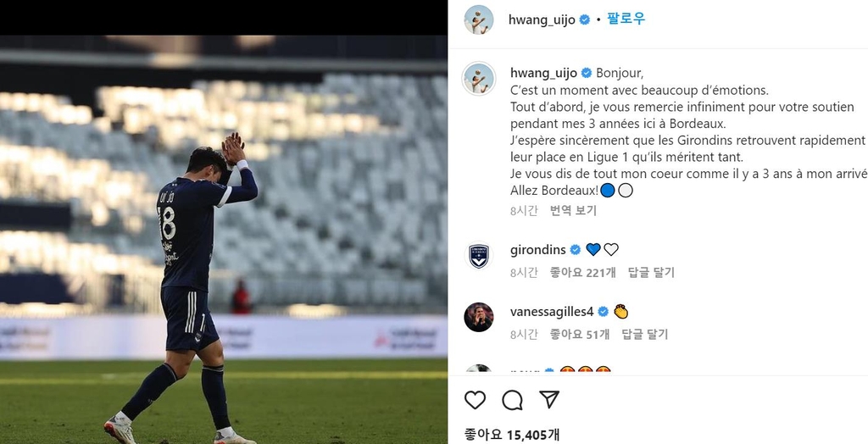View the 51 likes on vanessagilles4 comment
The width and height of the screenshot is (868, 444).
coord(580,335)
